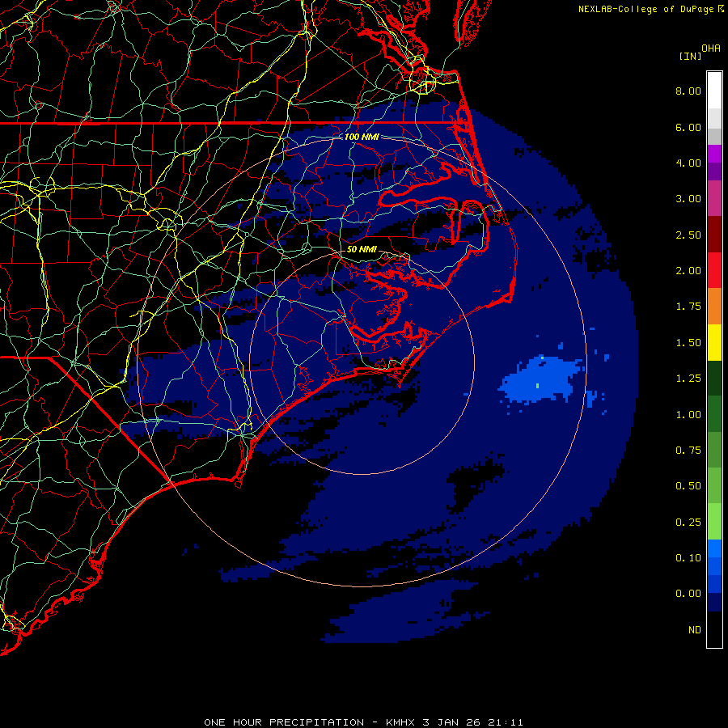Click the black ND legend swatch
Screen dimensions: 728x728
(x=714, y=629)
